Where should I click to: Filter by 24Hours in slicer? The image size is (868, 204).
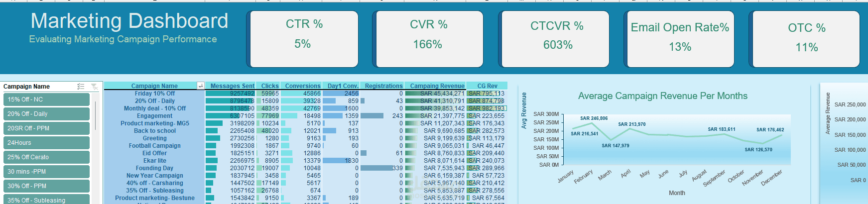click(x=46, y=143)
